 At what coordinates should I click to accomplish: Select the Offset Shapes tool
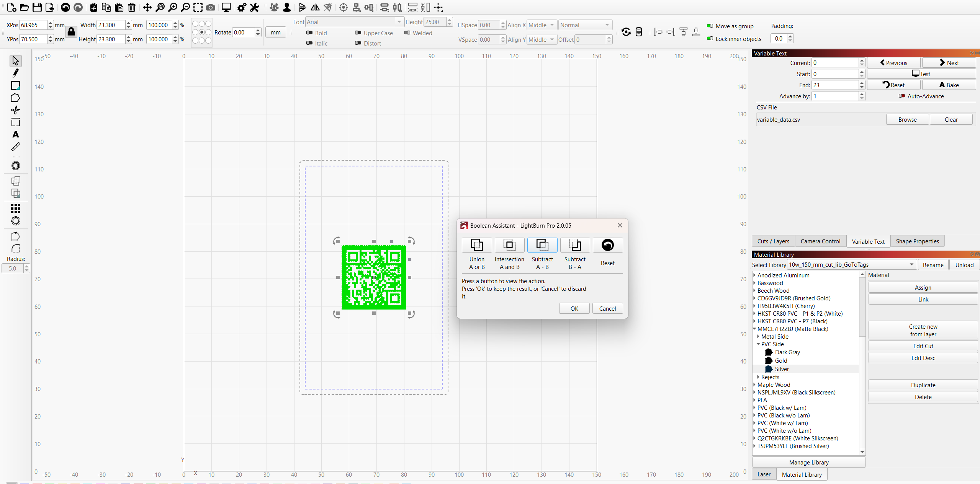16,166
